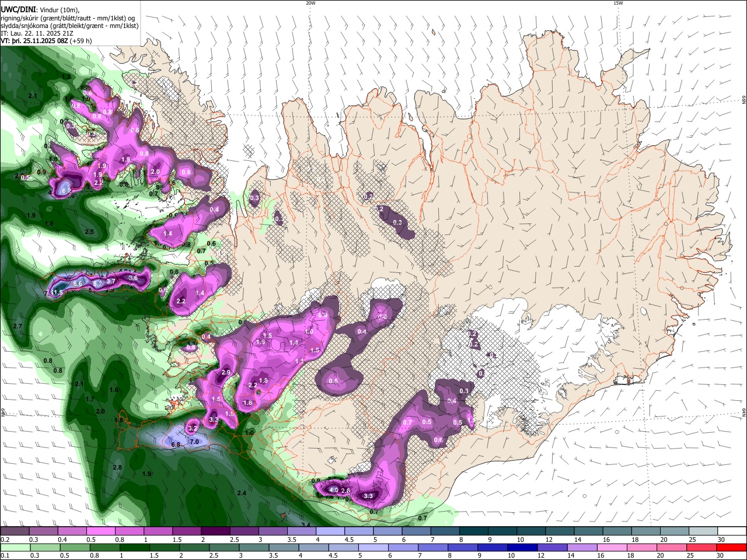Screen dimensions: 747x560
Task: Click the '0.8' label in the lower legend
Action: coord(94,556)
